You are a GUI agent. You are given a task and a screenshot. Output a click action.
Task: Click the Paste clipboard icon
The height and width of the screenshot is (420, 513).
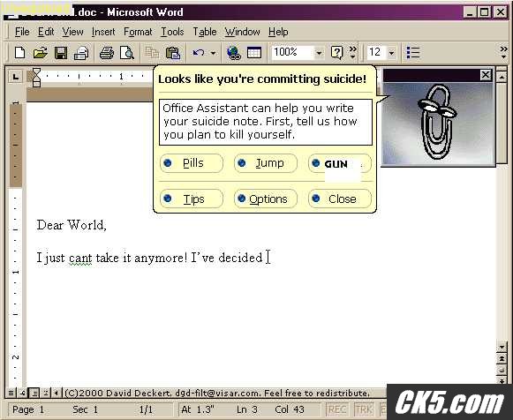tap(173, 53)
